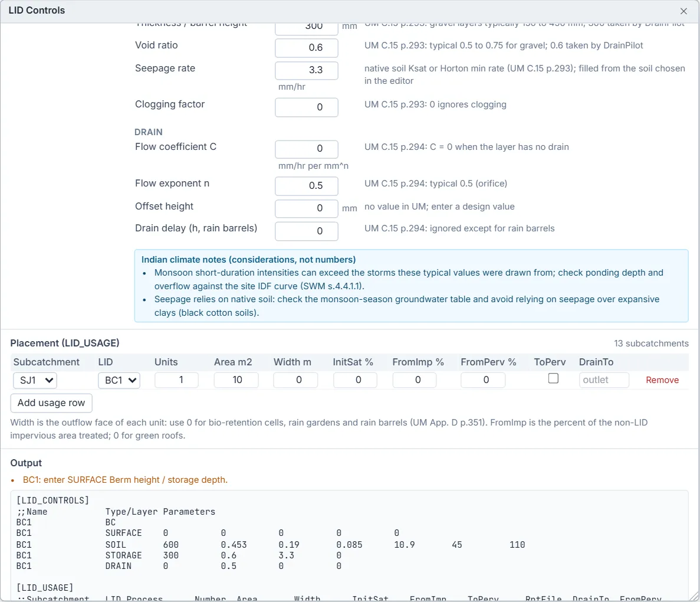Edit the Offset height field
Screen dimensions: 700x602
306,208
